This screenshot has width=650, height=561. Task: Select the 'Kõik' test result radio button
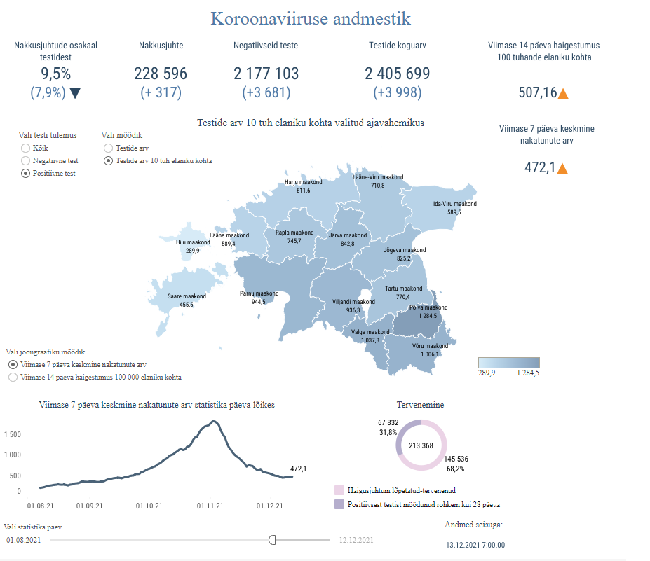(x=25, y=146)
